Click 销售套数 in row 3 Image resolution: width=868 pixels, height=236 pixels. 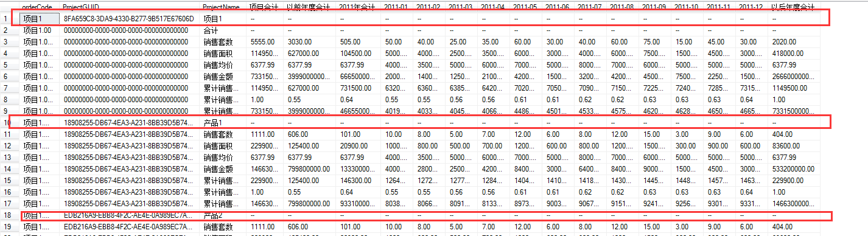pos(218,42)
